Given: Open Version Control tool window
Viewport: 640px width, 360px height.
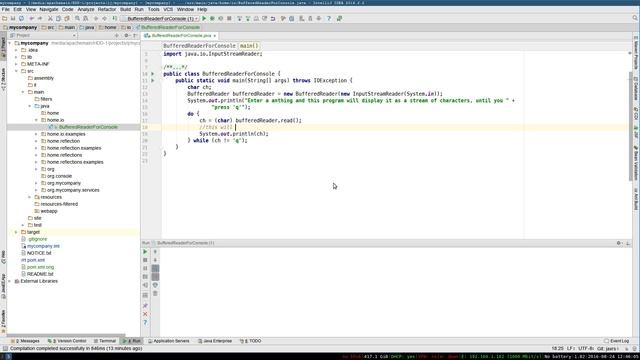Looking at the screenshot, I should click(x=67, y=341).
